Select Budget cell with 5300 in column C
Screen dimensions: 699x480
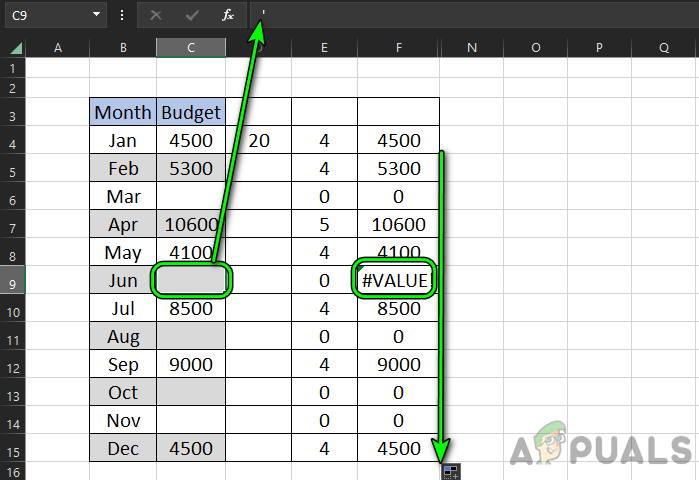click(x=191, y=168)
